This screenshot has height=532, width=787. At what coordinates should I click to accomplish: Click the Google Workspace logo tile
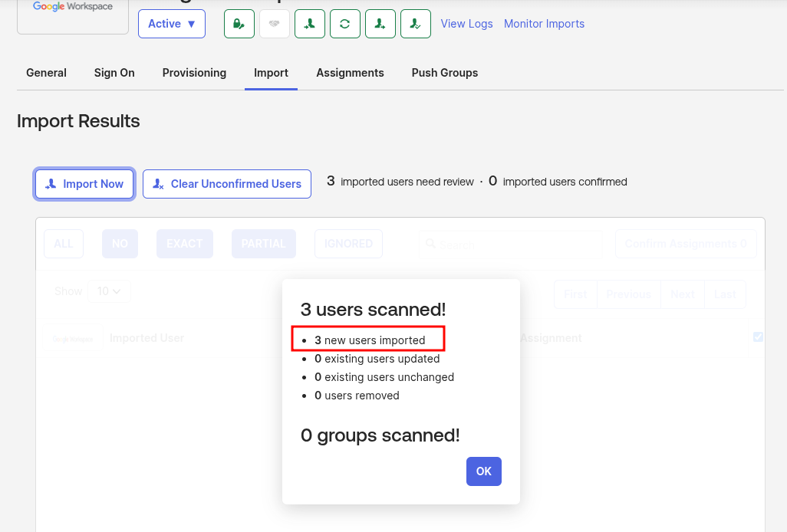[73, 15]
